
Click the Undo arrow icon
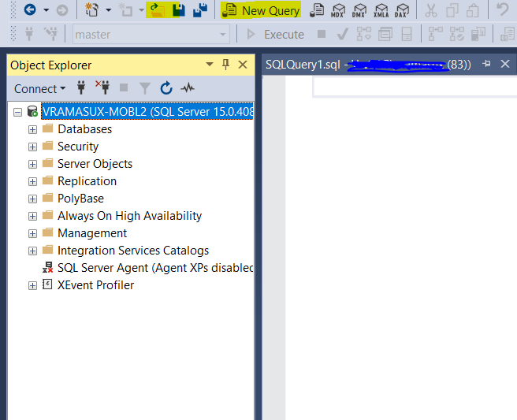pyautogui.click(x=503, y=9)
